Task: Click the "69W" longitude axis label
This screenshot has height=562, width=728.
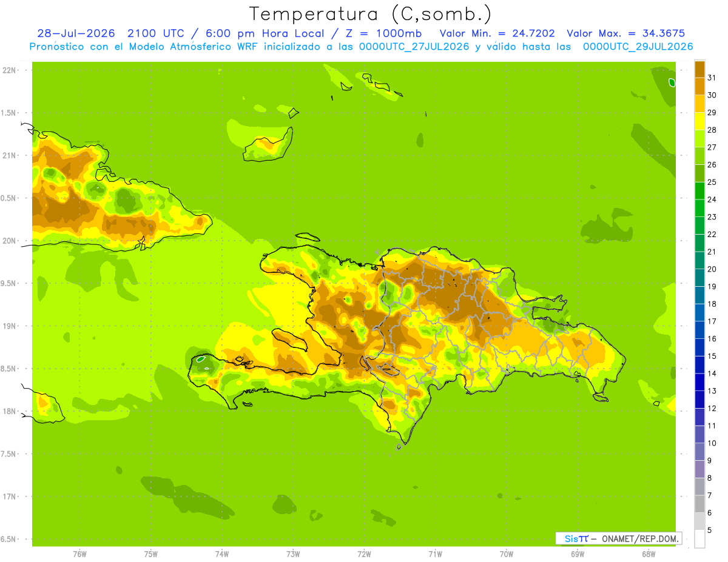Action: pyautogui.click(x=578, y=554)
